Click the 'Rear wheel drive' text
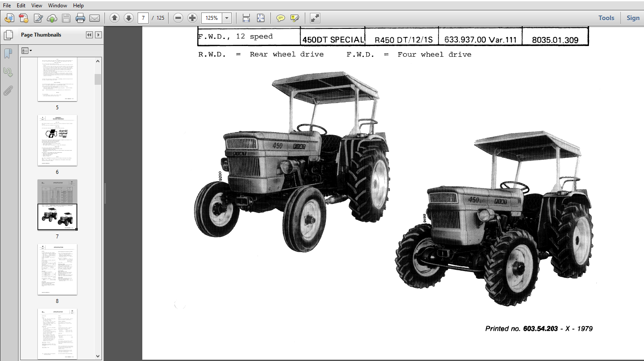 coord(287,55)
